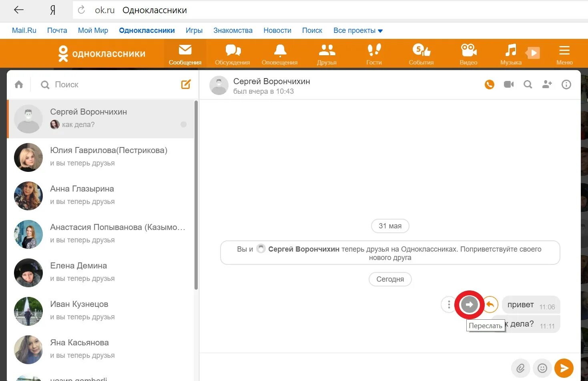Click the Сергей Ворончихин link in friendship notice
This screenshot has width=588, height=381.
304,249
